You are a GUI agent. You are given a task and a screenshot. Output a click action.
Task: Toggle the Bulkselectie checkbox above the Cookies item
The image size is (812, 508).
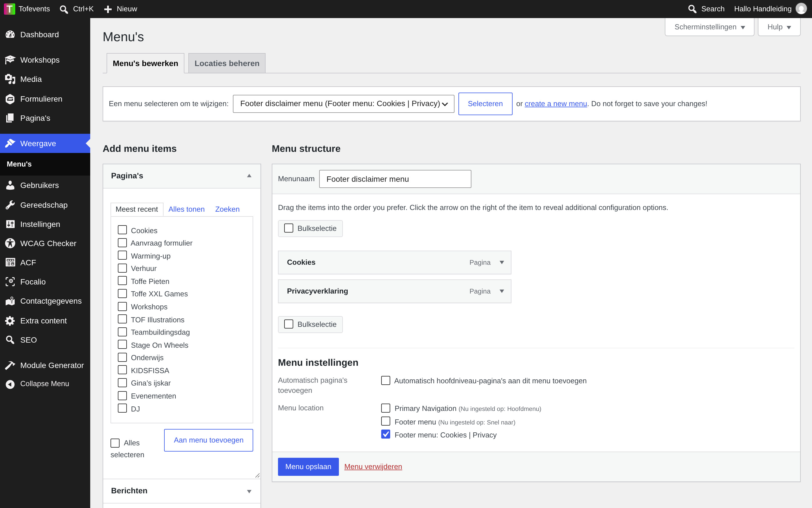(288, 228)
